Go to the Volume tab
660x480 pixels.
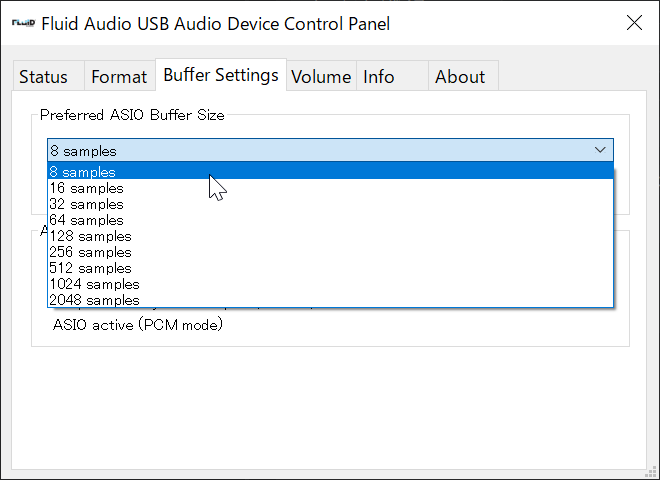[x=321, y=76]
